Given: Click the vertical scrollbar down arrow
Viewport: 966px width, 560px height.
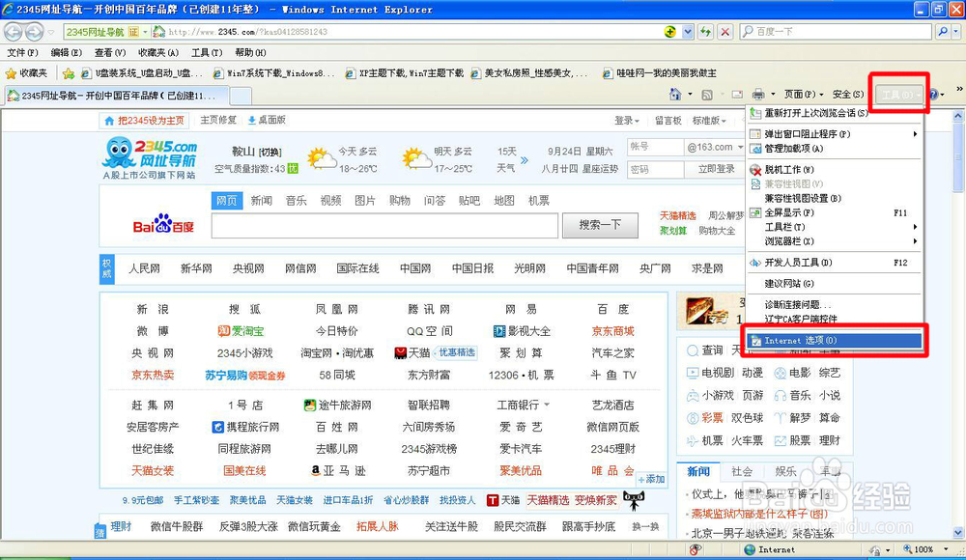Looking at the screenshot, I should click(958, 532).
